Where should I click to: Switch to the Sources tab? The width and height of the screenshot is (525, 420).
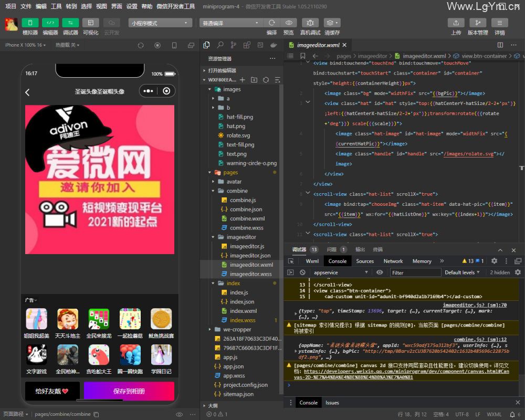tap(365, 261)
